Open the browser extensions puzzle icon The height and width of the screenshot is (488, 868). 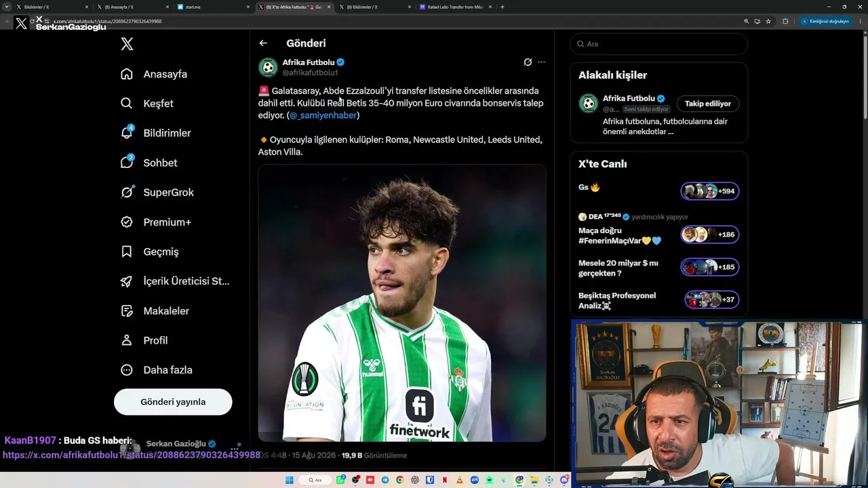(x=785, y=21)
